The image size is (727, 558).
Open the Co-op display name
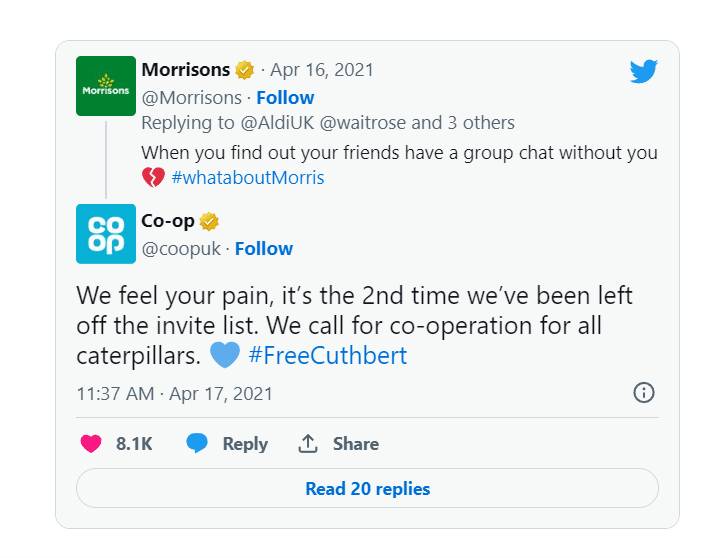pyautogui.click(x=168, y=221)
